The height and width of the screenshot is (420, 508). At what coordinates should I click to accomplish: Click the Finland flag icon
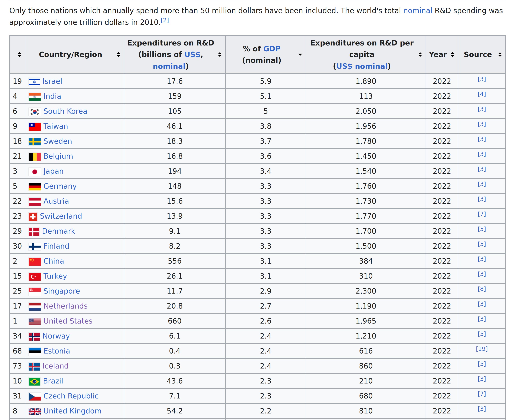[35, 247]
